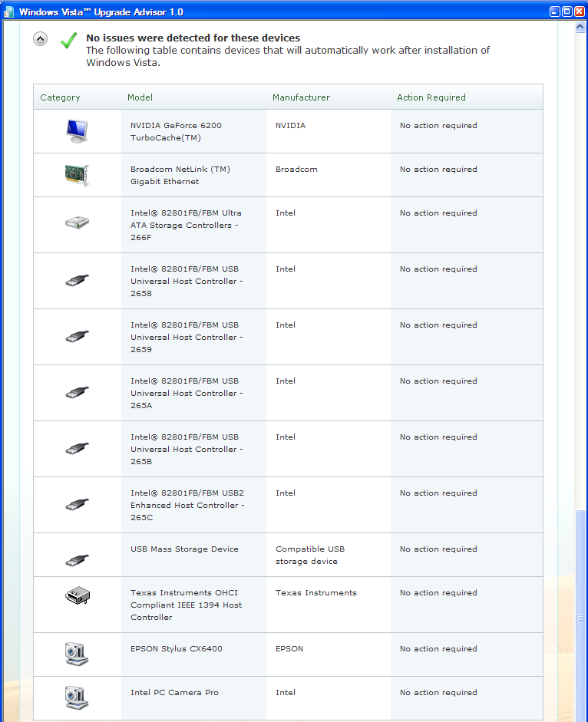Click the 'No issues were detected for these devices' heading

pos(193,38)
